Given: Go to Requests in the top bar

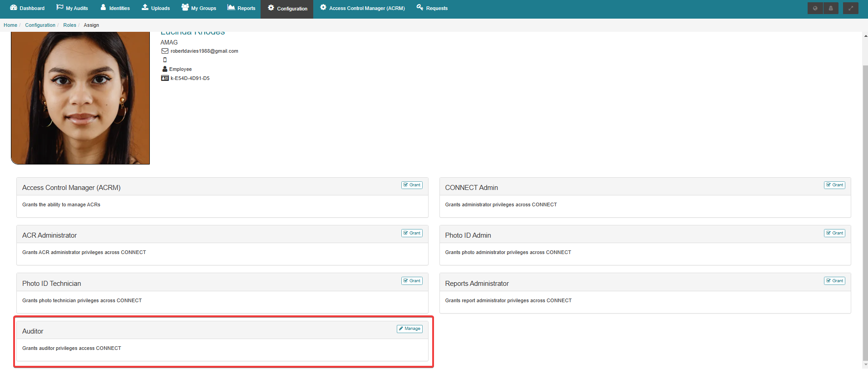Looking at the screenshot, I should [432, 8].
